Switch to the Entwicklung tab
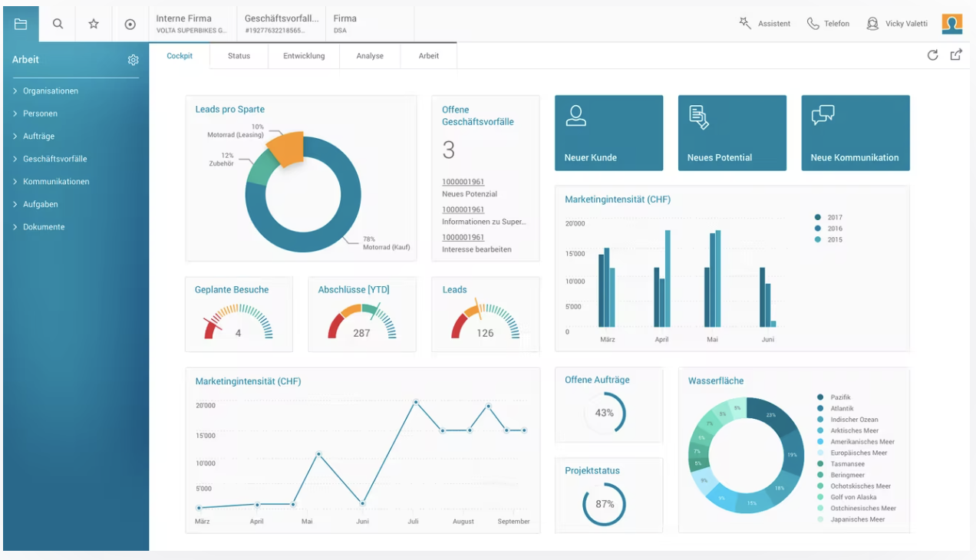The height and width of the screenshot is (560, 976). click(303, 55)
